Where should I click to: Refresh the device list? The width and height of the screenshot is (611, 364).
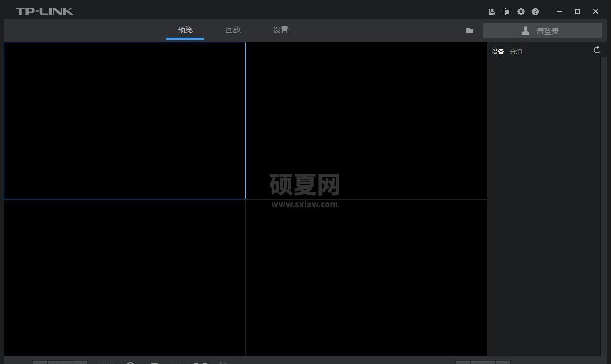[597, 50]
